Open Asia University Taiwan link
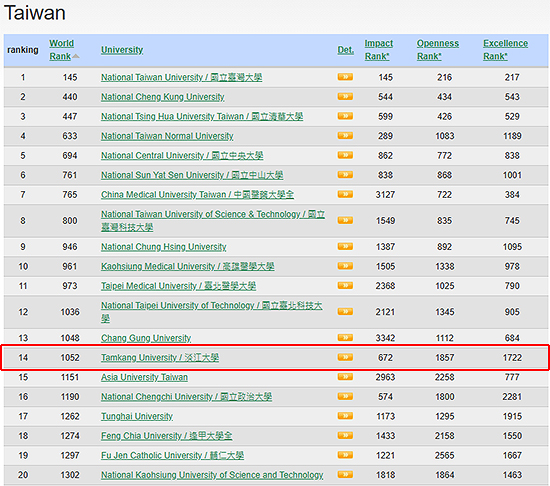 145,377
